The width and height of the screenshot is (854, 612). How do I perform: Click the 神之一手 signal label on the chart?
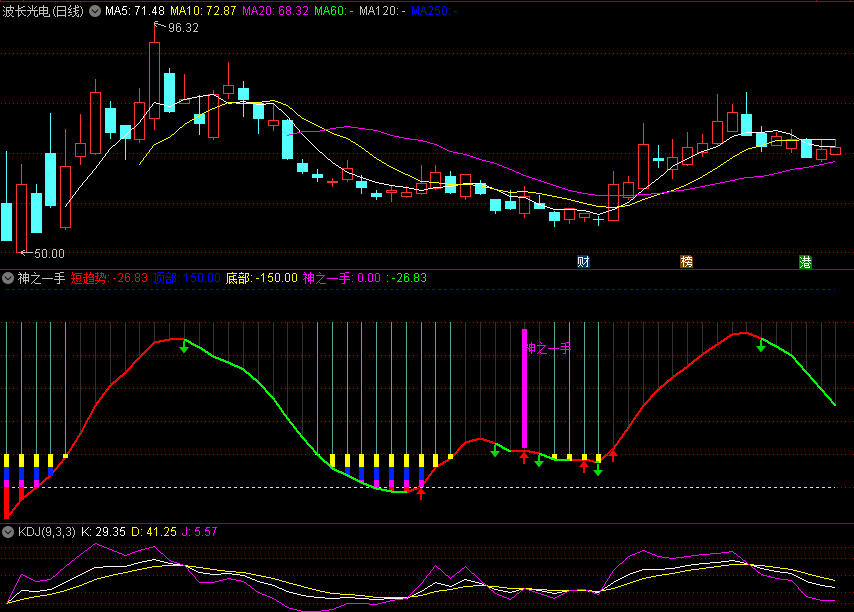point(548,348)
